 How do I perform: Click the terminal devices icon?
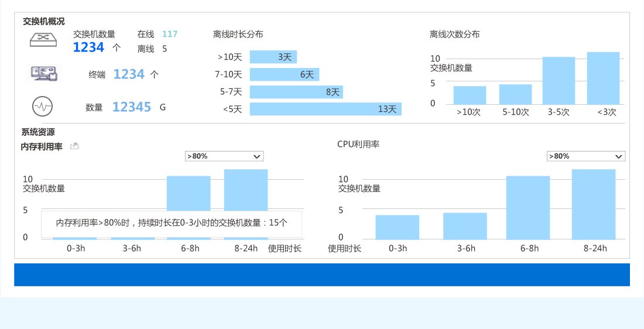44,73
